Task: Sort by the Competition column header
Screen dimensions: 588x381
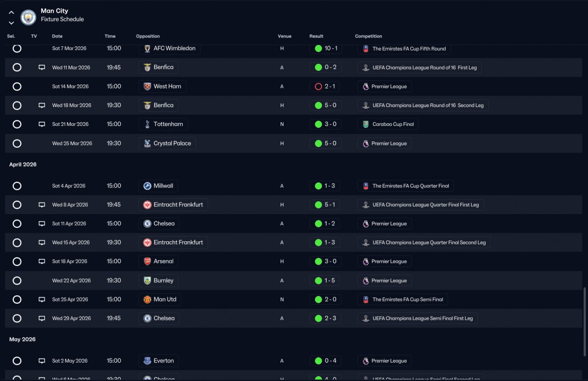Action: point(368,36)
